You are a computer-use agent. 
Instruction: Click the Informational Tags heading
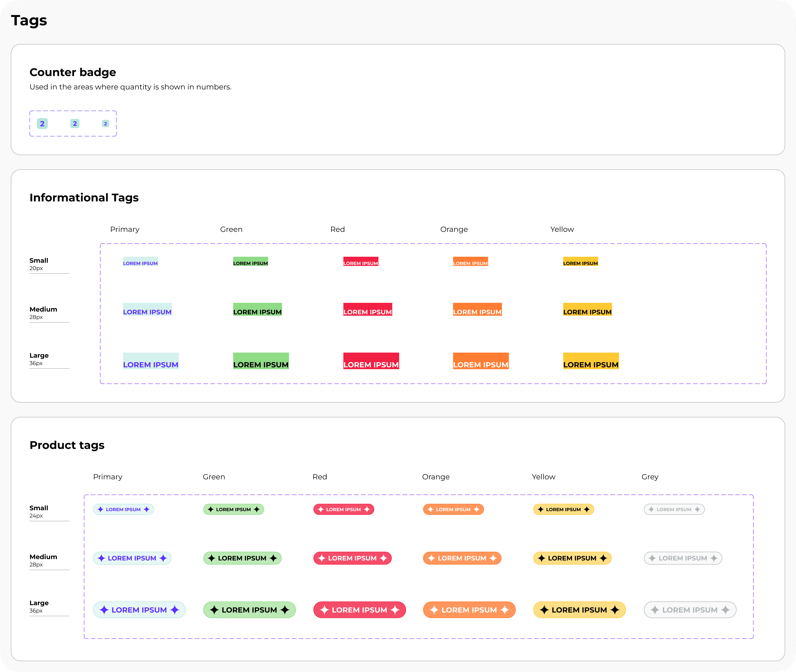(84, 198)
